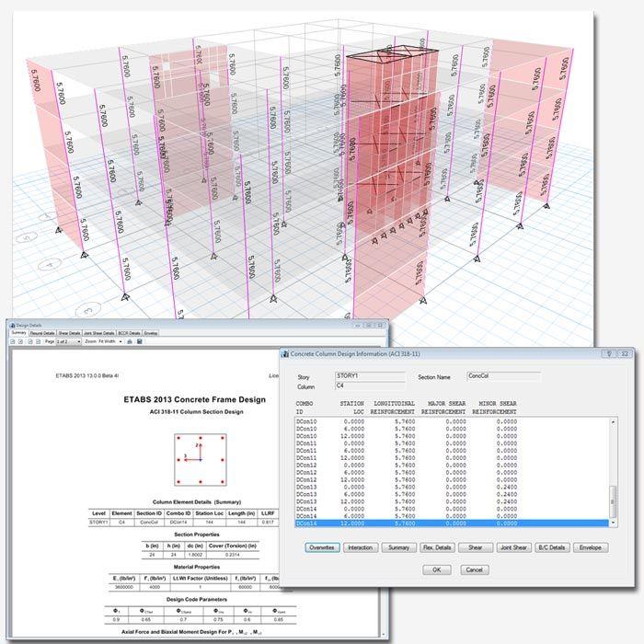Select DCon11 row at station 0.0000
Image resolution: width=644 pixels, height=644 pixels.
pyautogui.click(x=452, y=443)
